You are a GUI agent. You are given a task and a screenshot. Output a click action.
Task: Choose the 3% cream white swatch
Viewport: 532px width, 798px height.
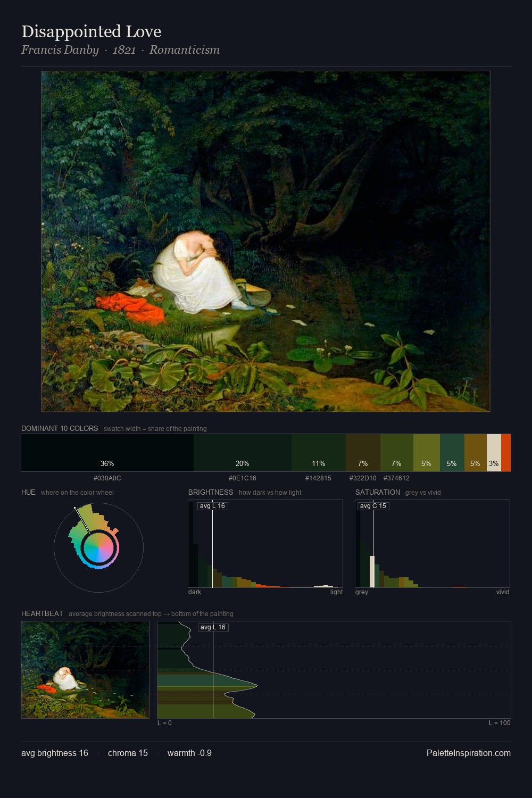494,453
